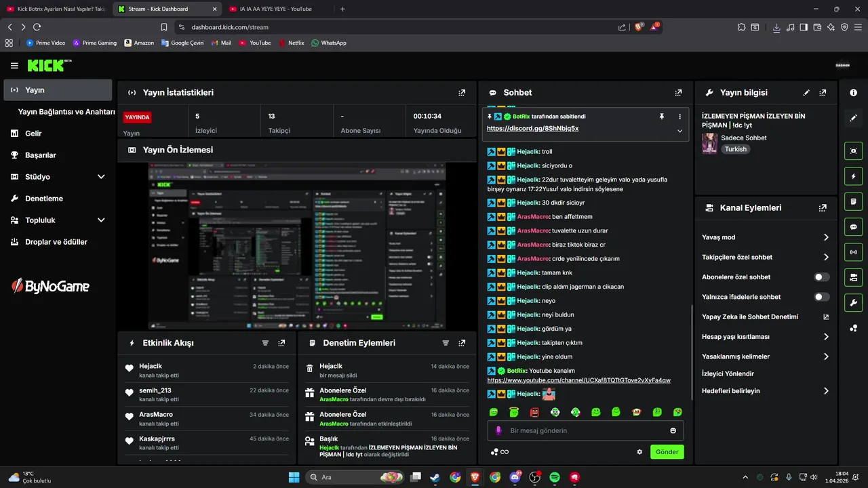Viewport: 868px width, 488px height.
Task: Open filter options in Denetim Eylemleri
Action: [446, 343]
